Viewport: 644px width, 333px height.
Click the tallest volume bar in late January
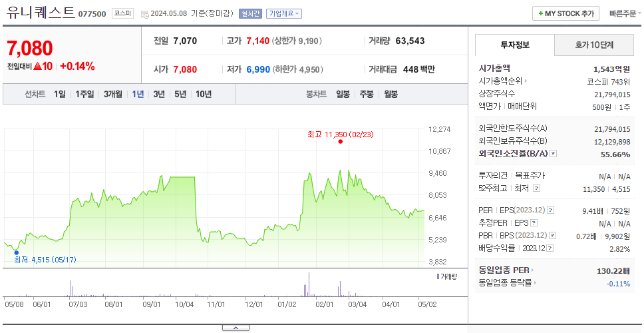pos(309,284)
